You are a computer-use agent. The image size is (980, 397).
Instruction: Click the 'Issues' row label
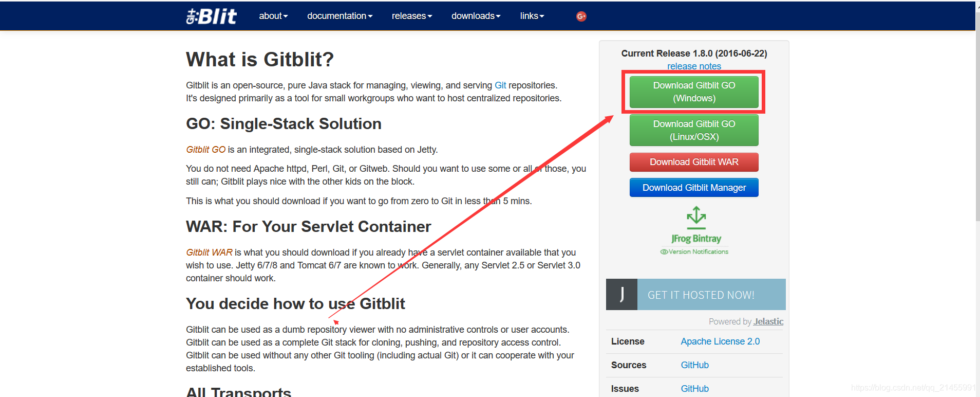tap(625, 389)
